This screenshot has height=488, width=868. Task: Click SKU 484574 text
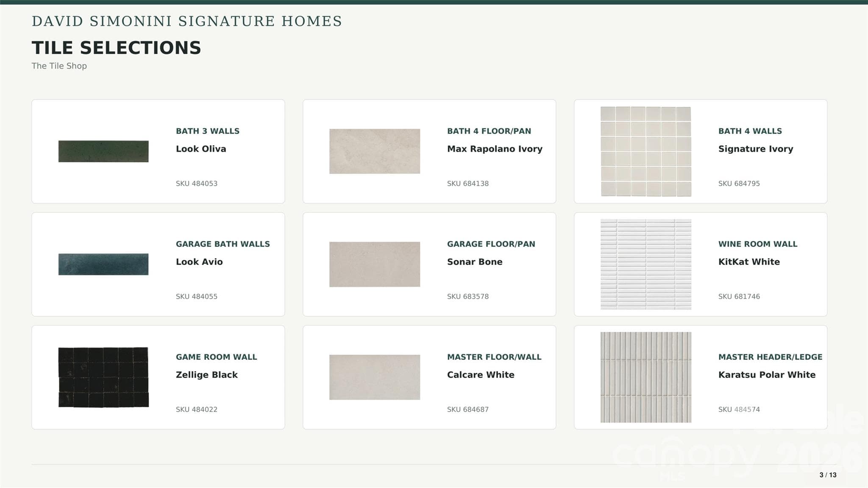(739, 410)
